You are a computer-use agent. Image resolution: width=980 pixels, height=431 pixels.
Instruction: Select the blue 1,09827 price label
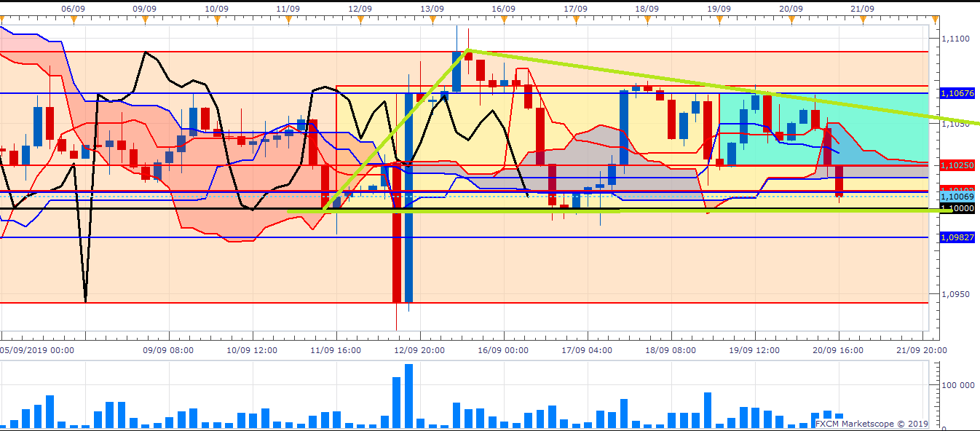[957, 237]
